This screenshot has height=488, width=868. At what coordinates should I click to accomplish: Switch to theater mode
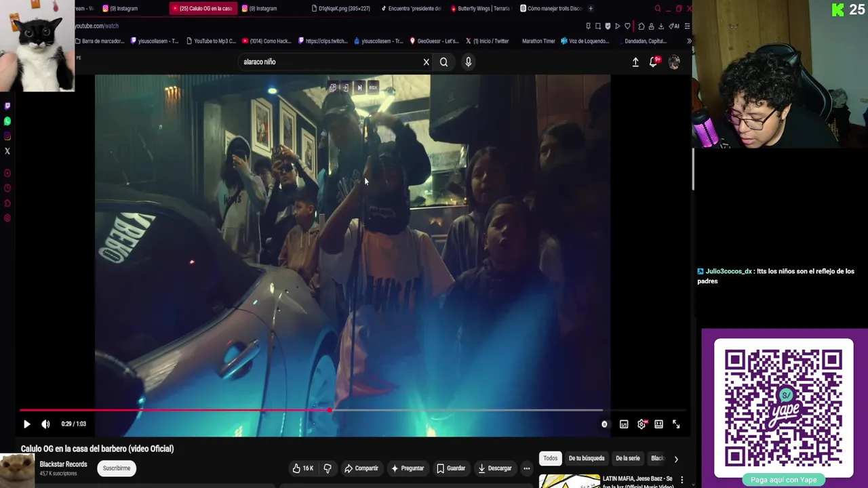point(658,424)
